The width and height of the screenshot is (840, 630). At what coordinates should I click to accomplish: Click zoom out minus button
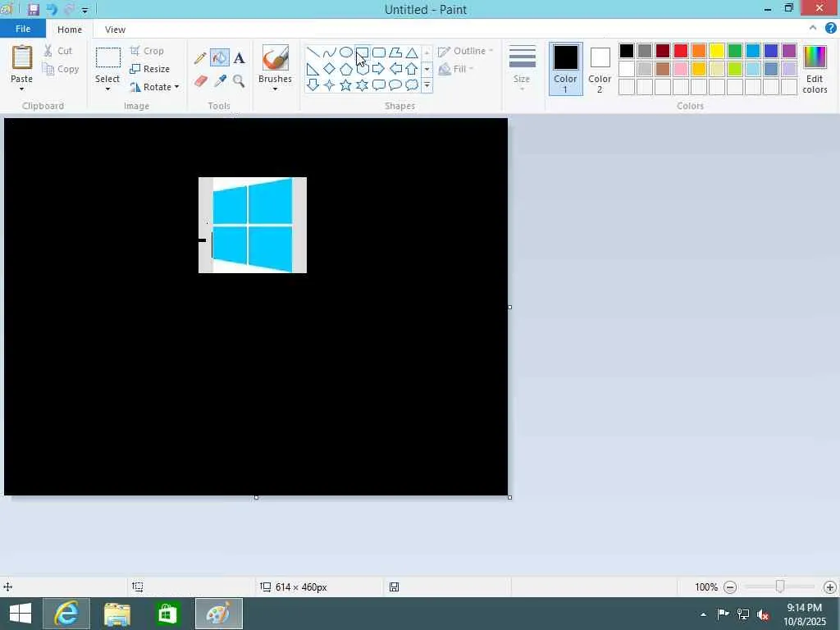point(729,587)
